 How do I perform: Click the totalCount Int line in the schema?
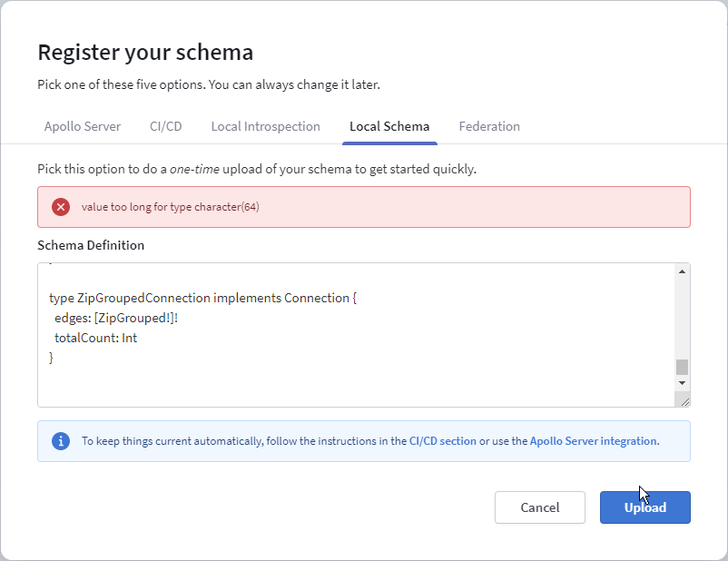click(95, 338)
